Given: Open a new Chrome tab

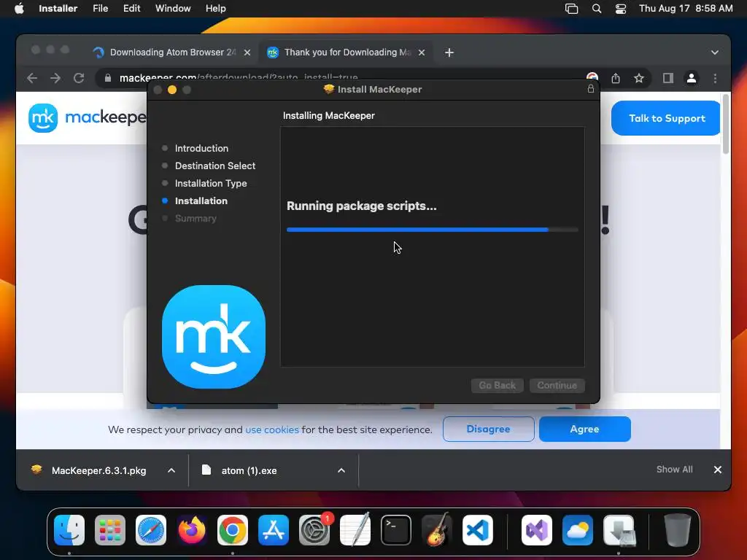Looking at the screenshot, I should point(449,52).
